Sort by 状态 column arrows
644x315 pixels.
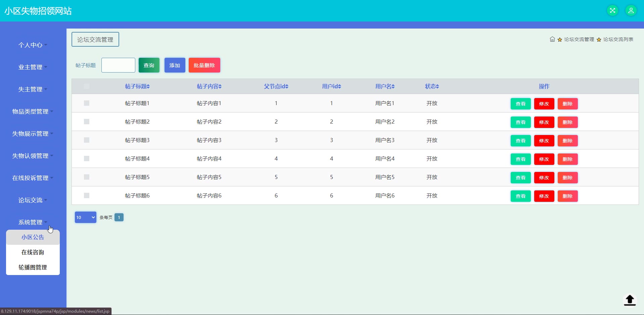tap(437, 87)
